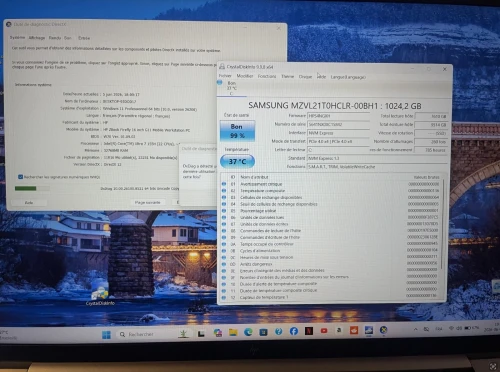500x372 pixels.
Task: Click the weather widget on the taskbar
Action: [x=8, y=335]
